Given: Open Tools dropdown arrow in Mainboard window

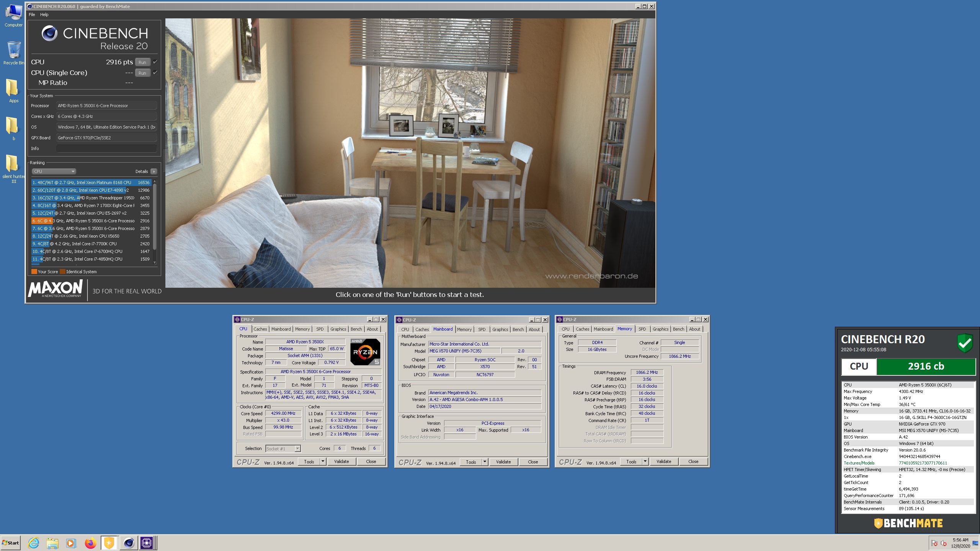Looking at the screenshot, I should pyautogui.click(x=485, y=462).
